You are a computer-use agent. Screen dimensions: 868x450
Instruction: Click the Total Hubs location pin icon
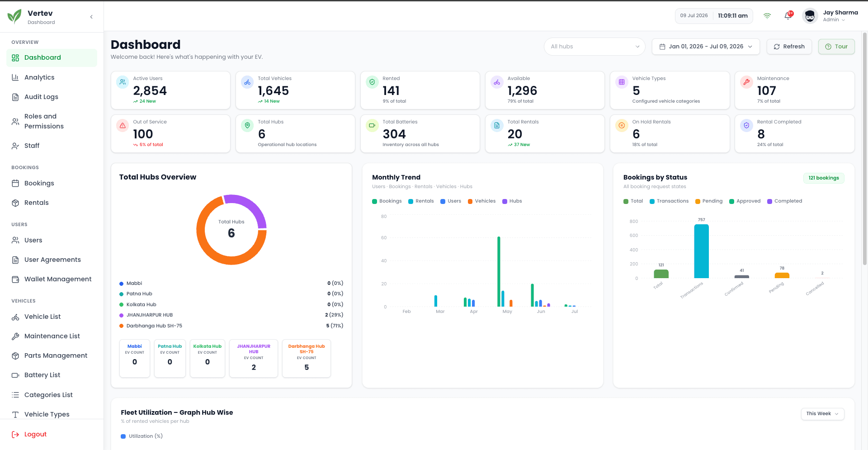247,126
